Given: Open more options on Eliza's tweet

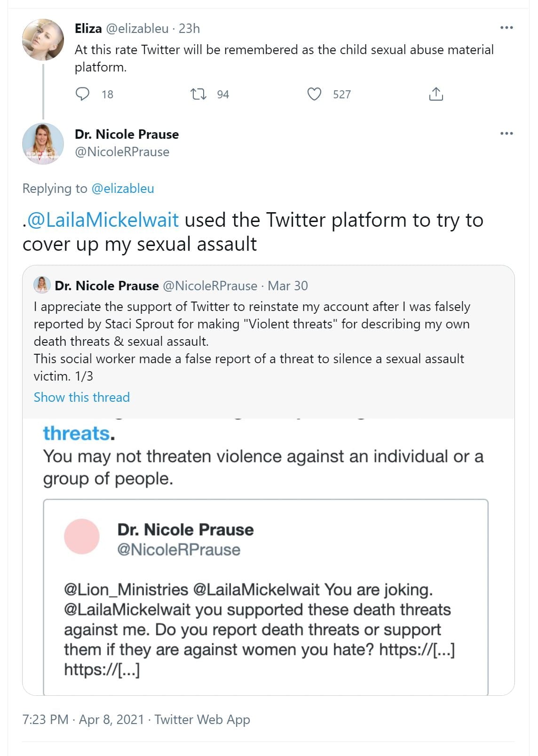Looking at the screenshot, I should coord(506,28).
